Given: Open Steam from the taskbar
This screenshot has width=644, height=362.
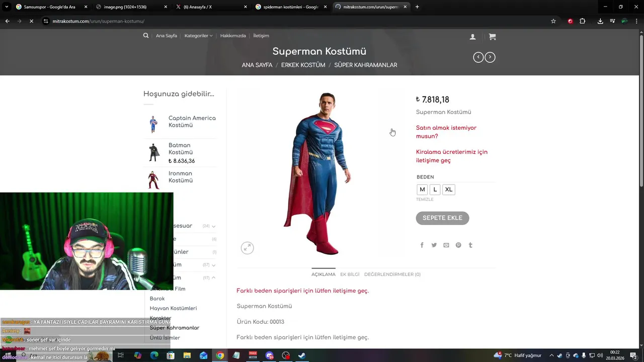Looking at the screenshot, I should click(302, 355).
